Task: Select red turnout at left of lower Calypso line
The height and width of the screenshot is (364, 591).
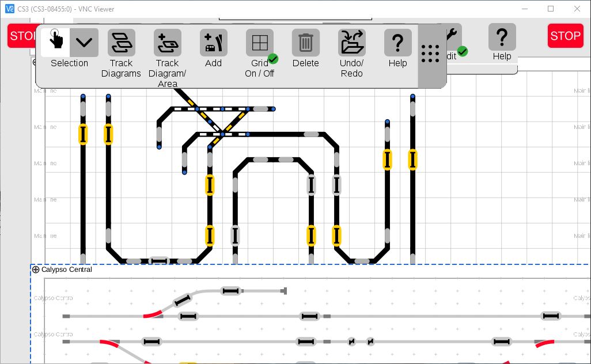Action: [109, 343]
